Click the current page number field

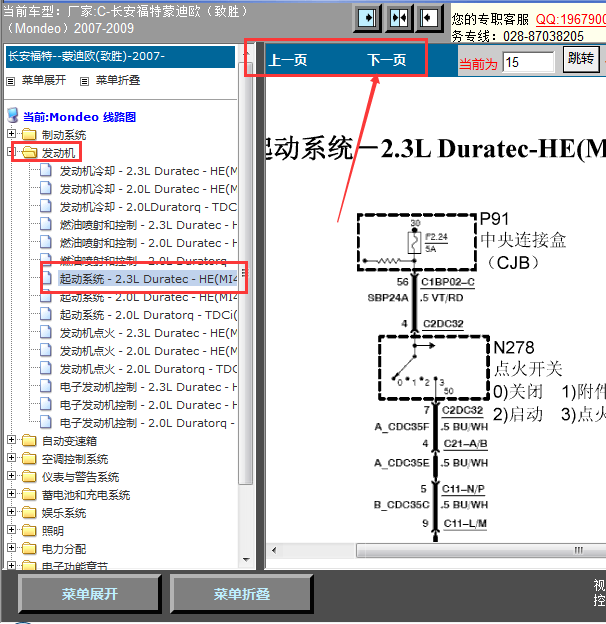[x=528, y=62]
